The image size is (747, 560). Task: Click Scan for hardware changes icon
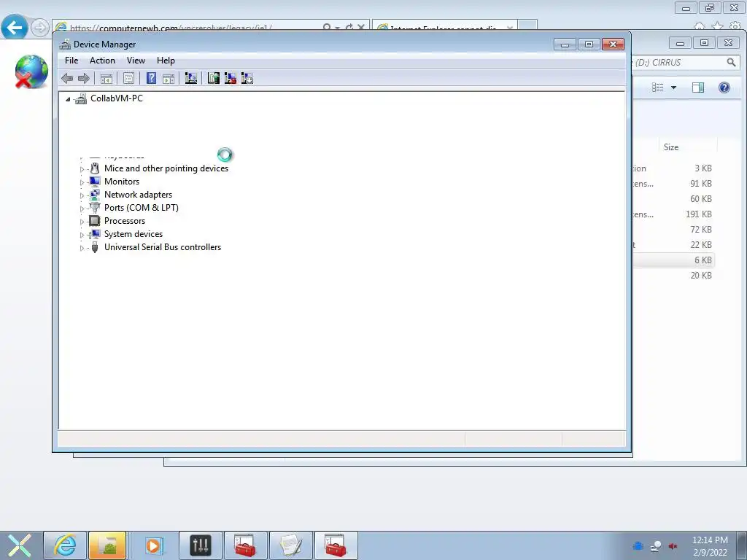[x=191, y=78]
